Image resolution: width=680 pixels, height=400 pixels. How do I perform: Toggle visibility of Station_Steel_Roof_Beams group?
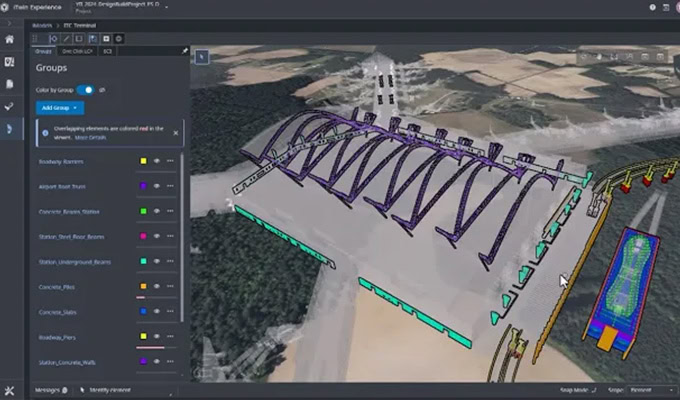(157, 237)
